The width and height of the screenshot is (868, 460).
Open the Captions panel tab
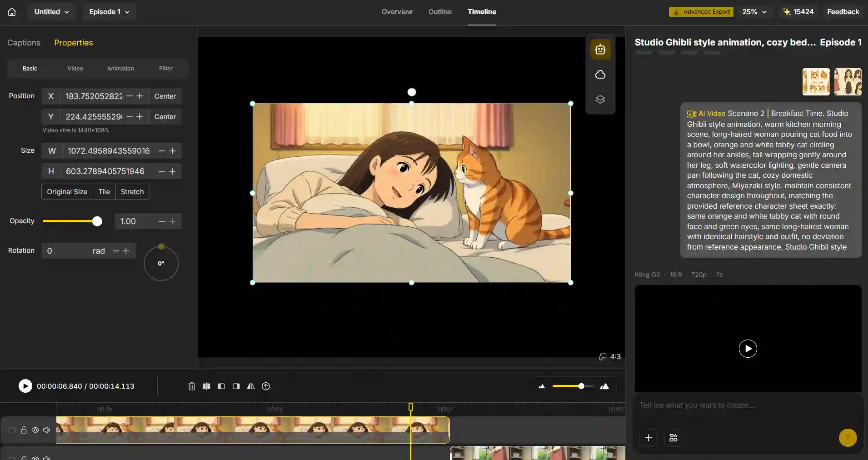24,43
